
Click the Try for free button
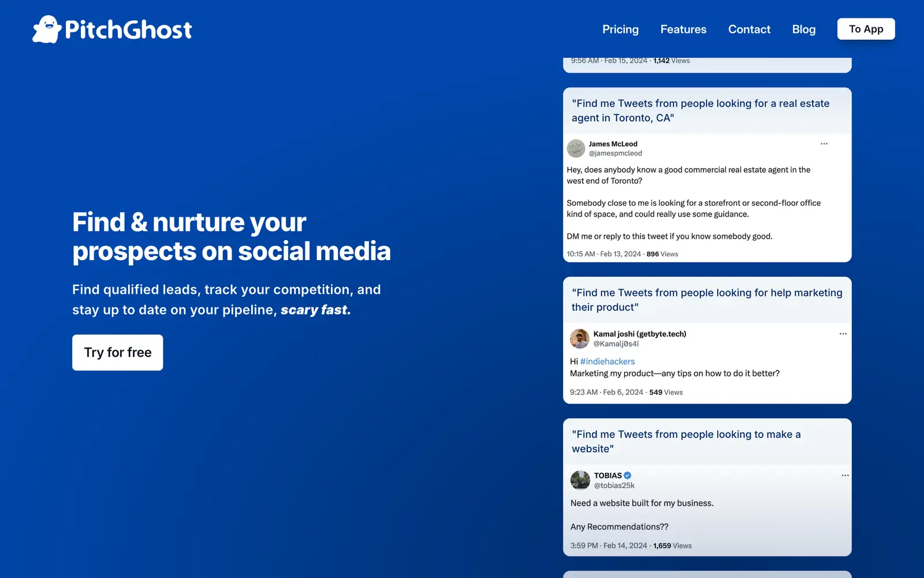click(x=118, y=353)
